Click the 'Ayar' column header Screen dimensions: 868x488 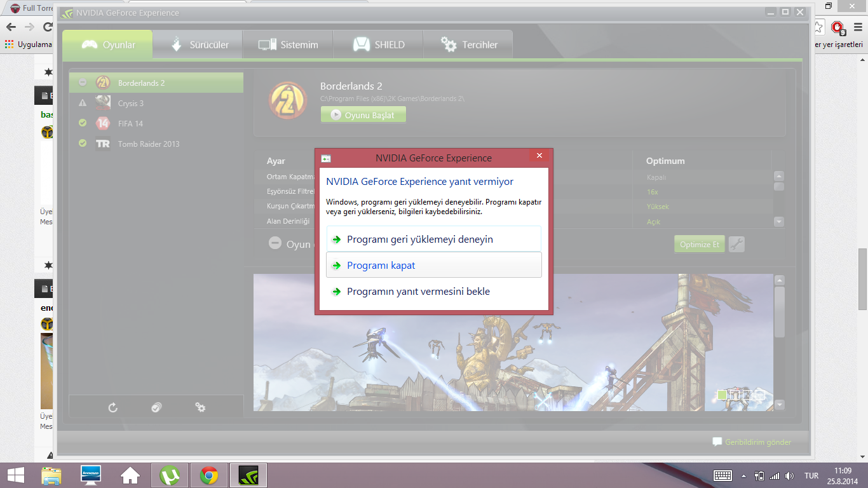(x=276, y=161)
